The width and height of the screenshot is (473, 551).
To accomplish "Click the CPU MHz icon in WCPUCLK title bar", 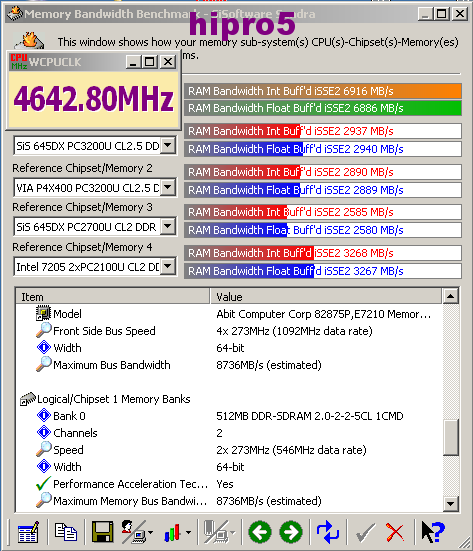I will [x=19, y=62].
